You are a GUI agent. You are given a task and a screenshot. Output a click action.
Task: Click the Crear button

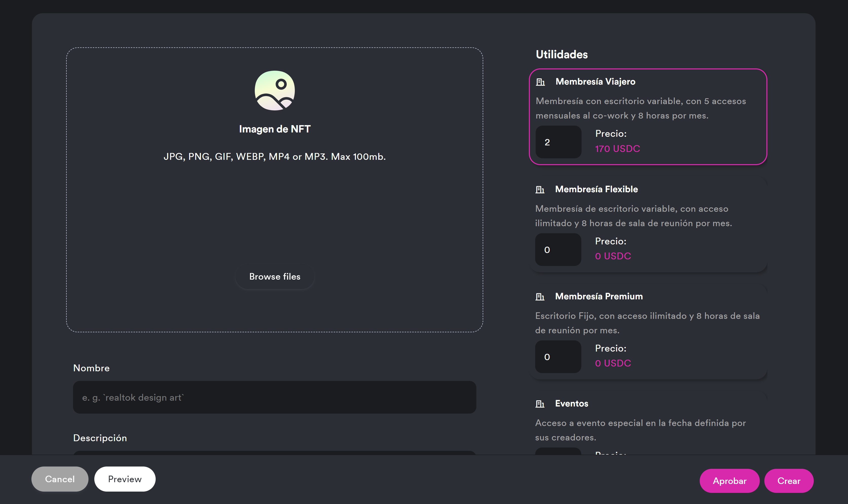click(x=789, y=480)
